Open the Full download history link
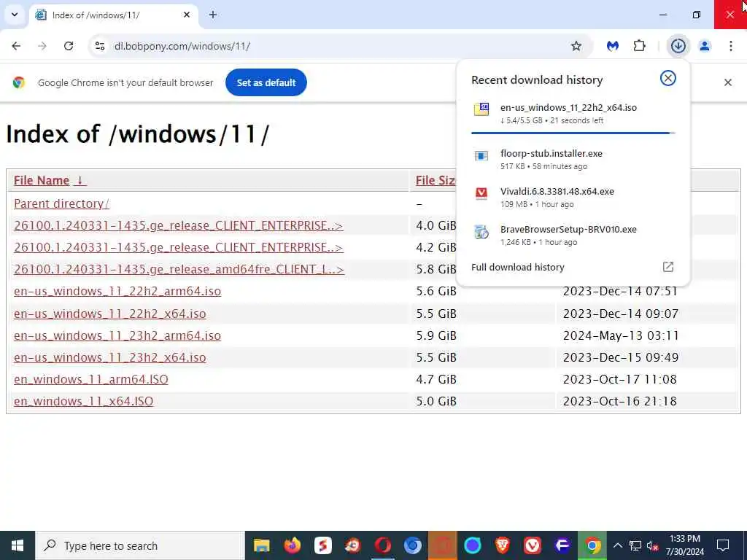This screenshot has height=560, width=747. 517,267
